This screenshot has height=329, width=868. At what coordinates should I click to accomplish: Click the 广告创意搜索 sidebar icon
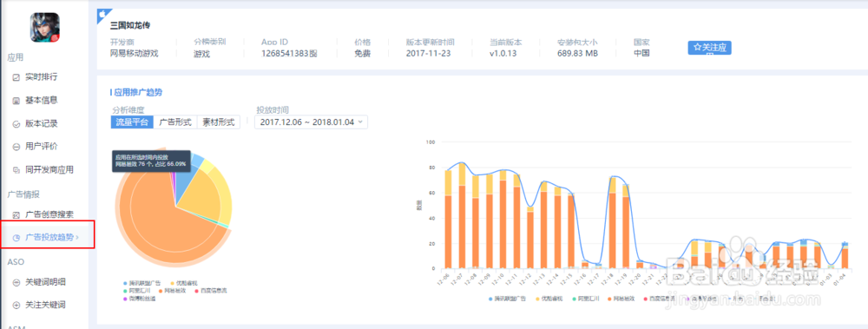[16, 214]
